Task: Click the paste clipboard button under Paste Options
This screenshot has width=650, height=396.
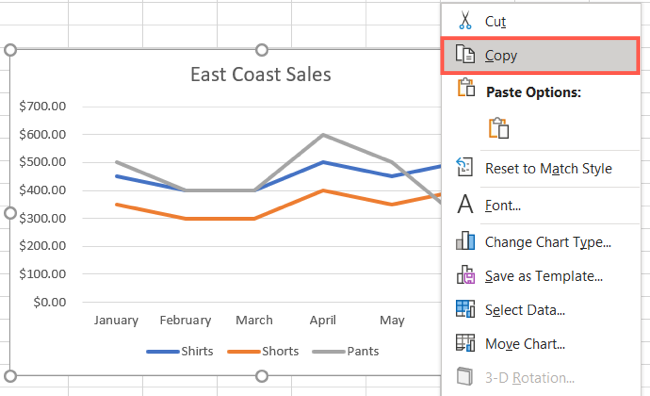Action: (x=499, y=128)
